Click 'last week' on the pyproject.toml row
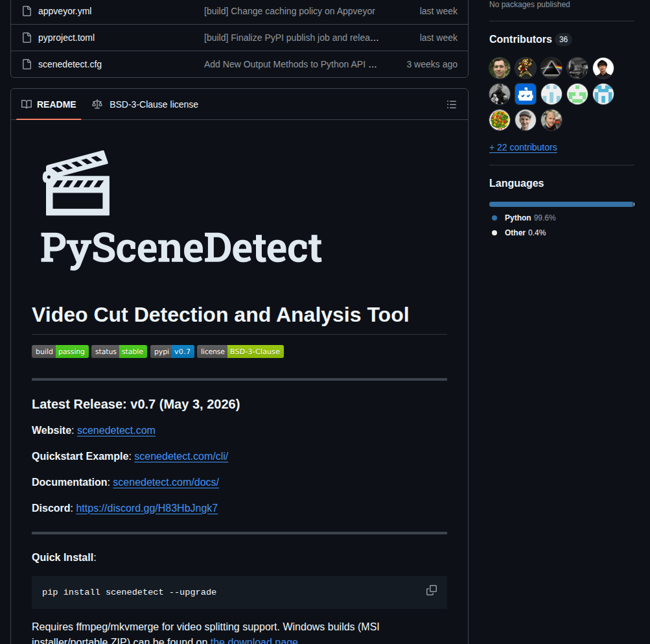650x644 pixels. click(438, 38)
